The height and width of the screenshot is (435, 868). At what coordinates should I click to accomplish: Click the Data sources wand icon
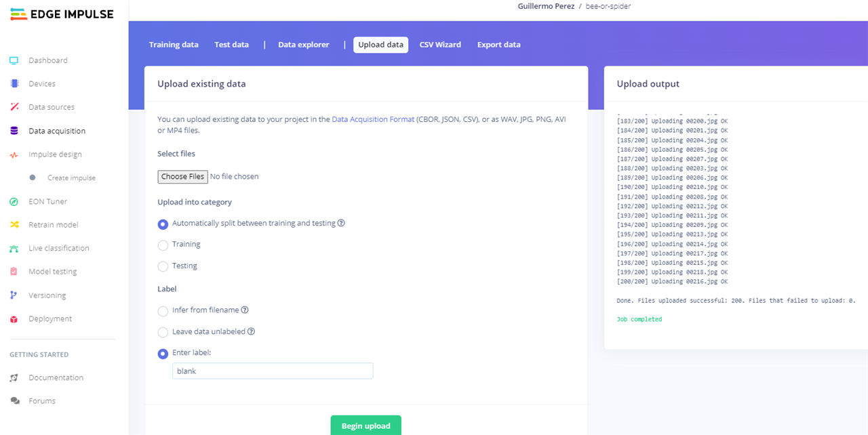[x=14, y=107]
